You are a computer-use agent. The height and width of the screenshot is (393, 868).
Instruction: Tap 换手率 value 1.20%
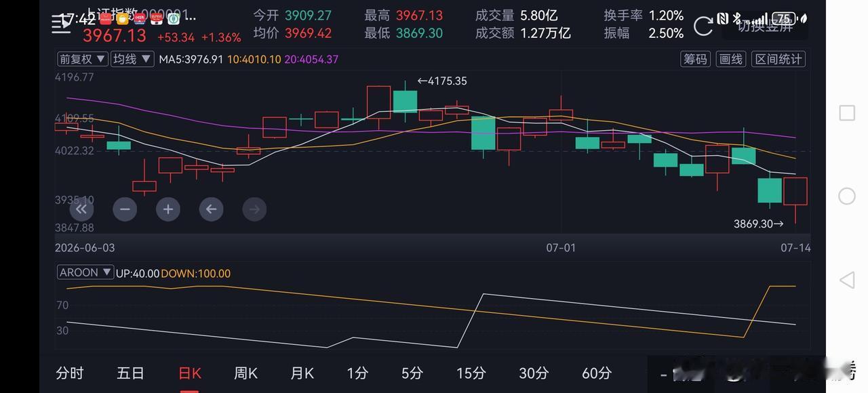[x=666, y=15]
